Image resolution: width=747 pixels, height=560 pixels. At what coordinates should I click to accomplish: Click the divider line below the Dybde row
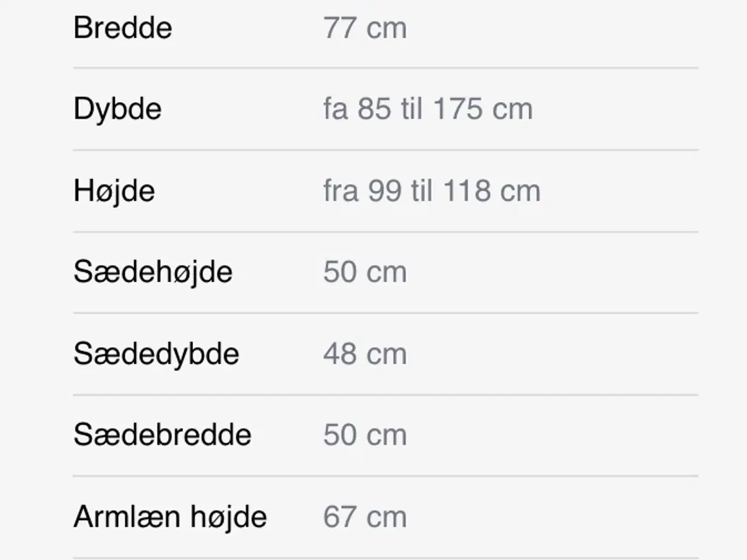pos(386,149)
